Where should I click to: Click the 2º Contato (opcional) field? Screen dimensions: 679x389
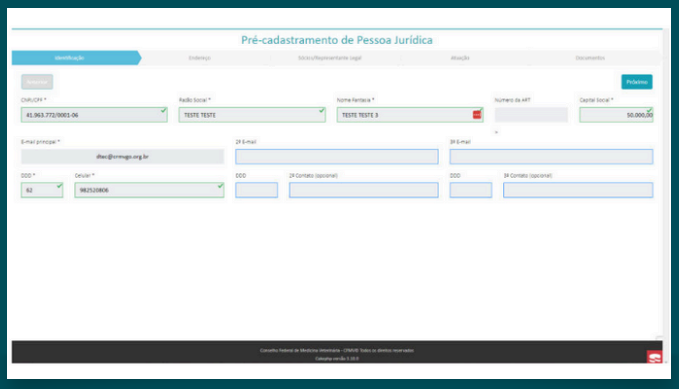click(364, 190)
